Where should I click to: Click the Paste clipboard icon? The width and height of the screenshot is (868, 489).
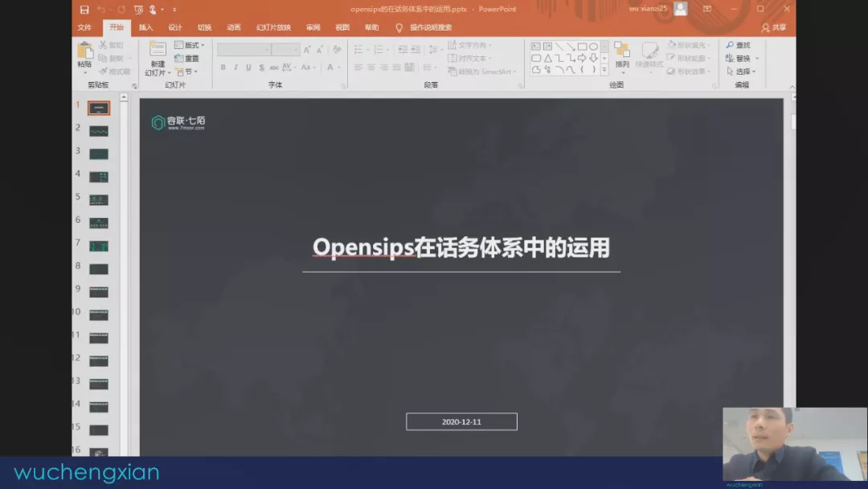coord(84,51)
